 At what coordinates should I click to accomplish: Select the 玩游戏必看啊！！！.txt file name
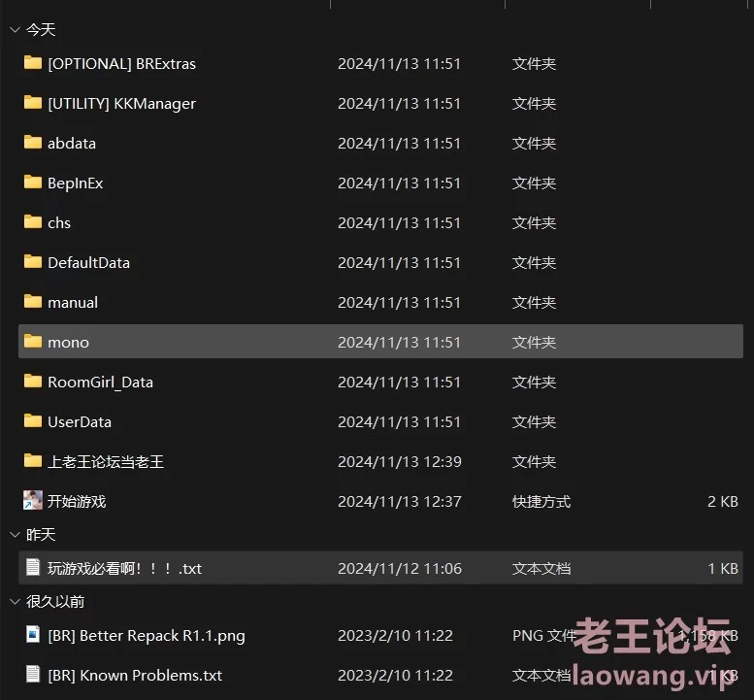[x=124, y=569]
